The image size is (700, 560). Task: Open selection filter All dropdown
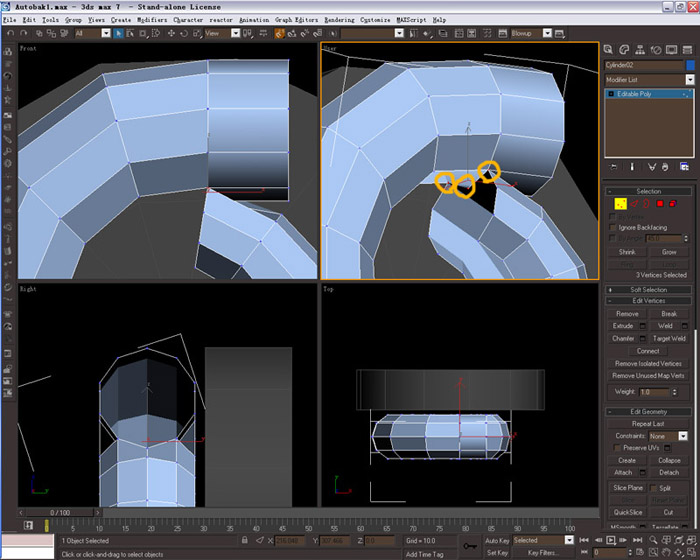click(92, 33)
